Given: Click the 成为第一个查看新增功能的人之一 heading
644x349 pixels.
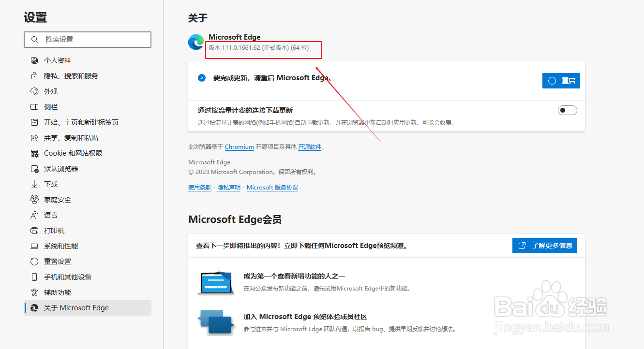Looking at the screenshot, I should point(294,276).
